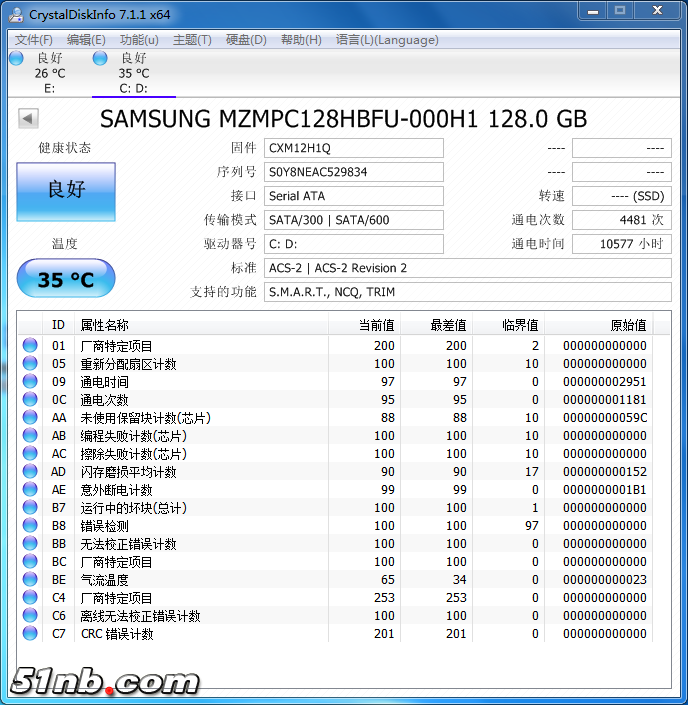Click raw value 000000002951
This screenshot has height=705, width=688.
point(605,382)
